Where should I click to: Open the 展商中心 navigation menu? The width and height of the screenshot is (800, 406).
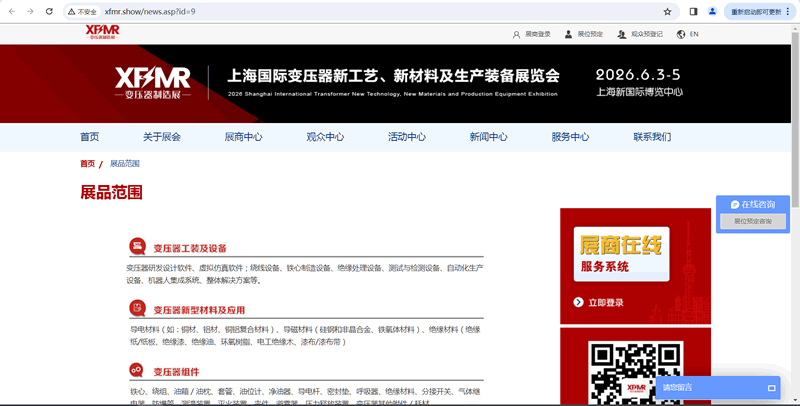pyautogui.click(x=243, y=137)
